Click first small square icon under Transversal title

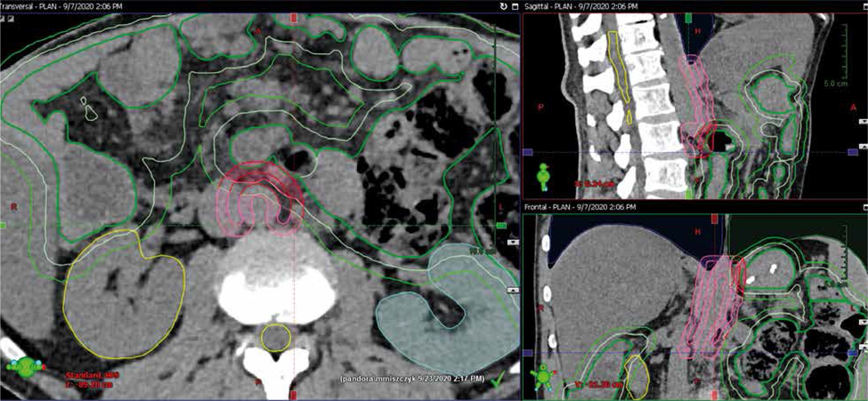(3, 19)
